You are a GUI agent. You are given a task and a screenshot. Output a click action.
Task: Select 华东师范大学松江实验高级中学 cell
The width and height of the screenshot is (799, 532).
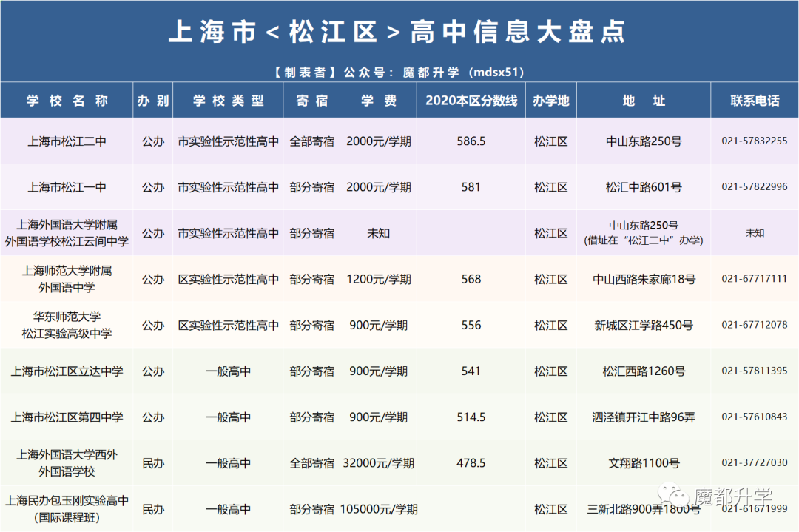point(67,325)
